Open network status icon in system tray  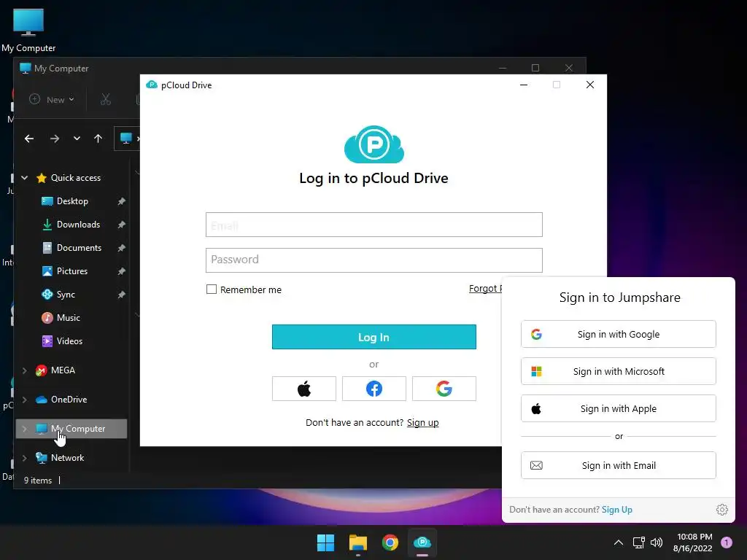pos(638,542)
